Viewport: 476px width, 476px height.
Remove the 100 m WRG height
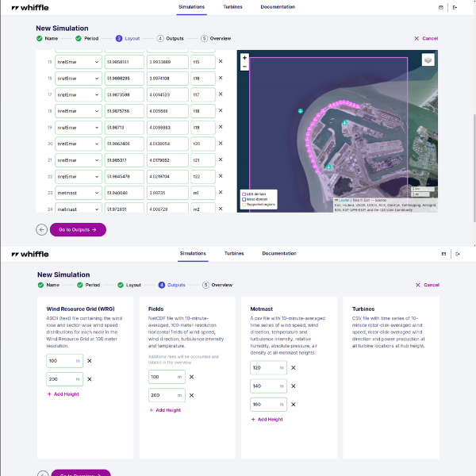[x=90, y=361]
